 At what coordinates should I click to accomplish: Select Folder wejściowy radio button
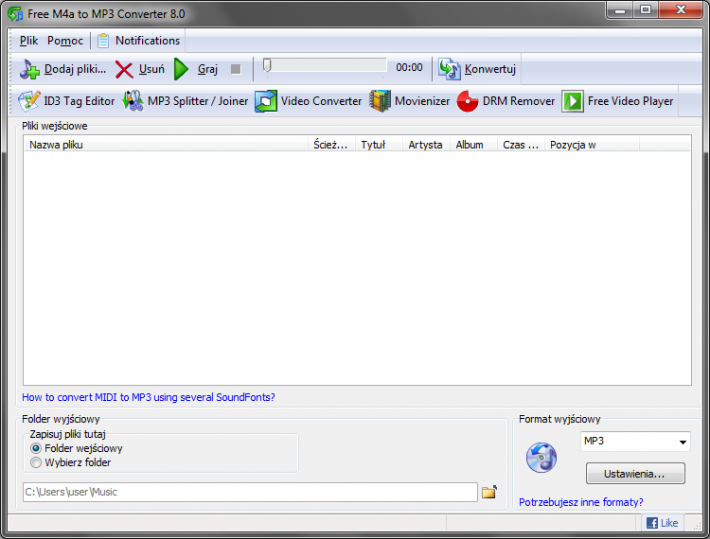[36, 448]
